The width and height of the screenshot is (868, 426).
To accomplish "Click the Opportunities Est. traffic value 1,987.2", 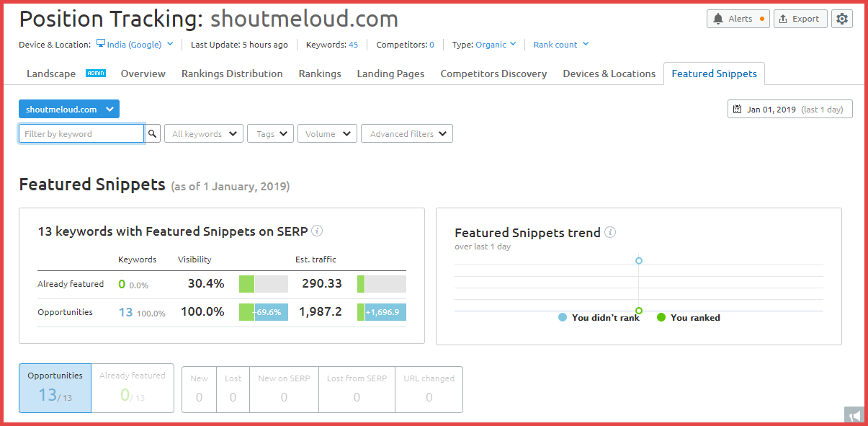I will coord(321,312).
